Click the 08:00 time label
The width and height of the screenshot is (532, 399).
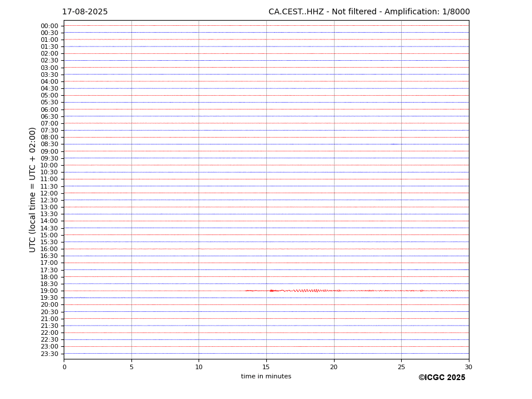(x=49, y=137)
